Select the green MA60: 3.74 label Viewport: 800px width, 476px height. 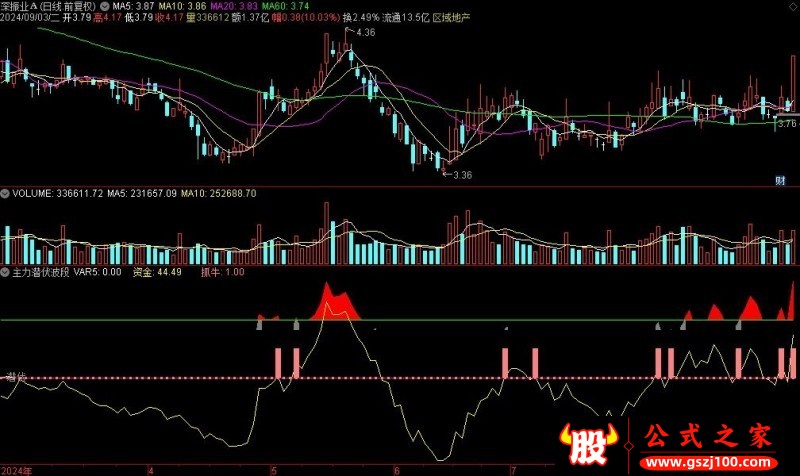286,7
